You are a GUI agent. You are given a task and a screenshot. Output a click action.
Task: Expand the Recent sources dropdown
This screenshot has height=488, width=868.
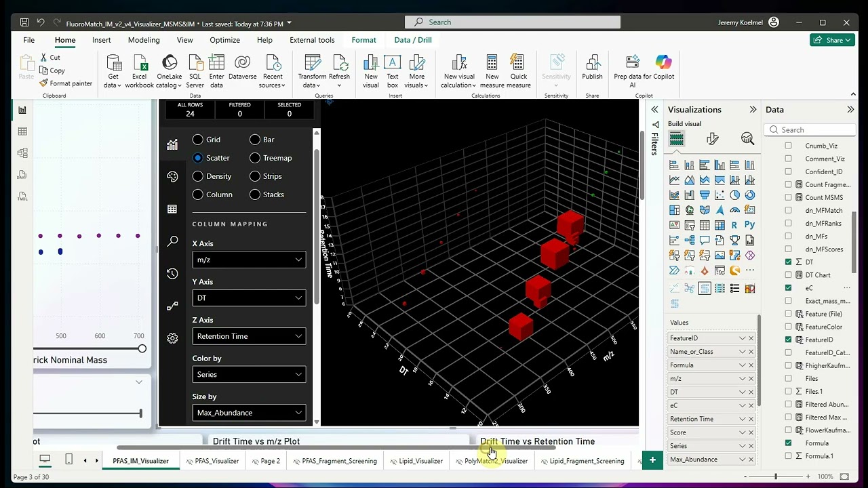point(273,81)
